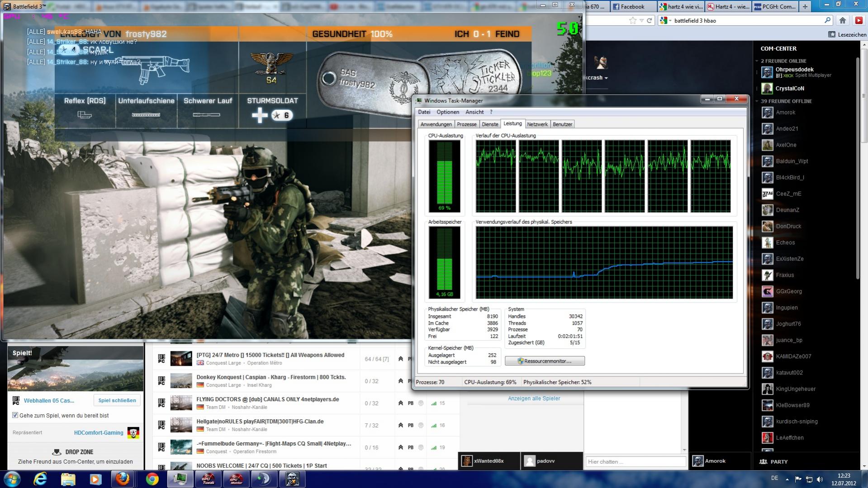Click the Ressourcenmonitor button

click(545, 361)
